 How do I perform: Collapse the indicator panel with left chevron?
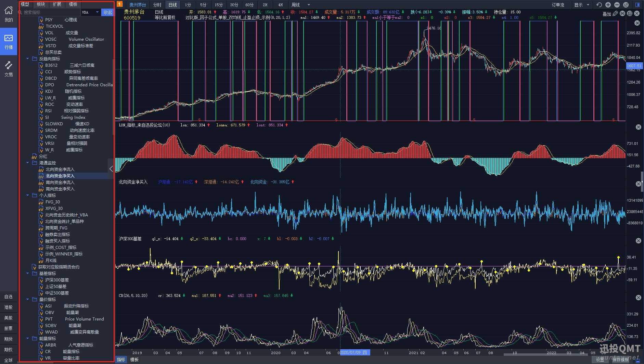point(111,169)
